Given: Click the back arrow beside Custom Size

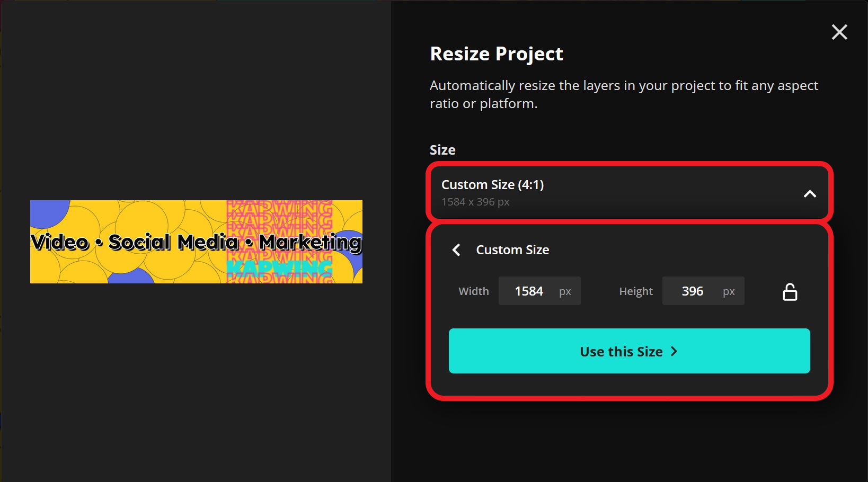Looking at the screenshot, I should click(x=456, y=249).
